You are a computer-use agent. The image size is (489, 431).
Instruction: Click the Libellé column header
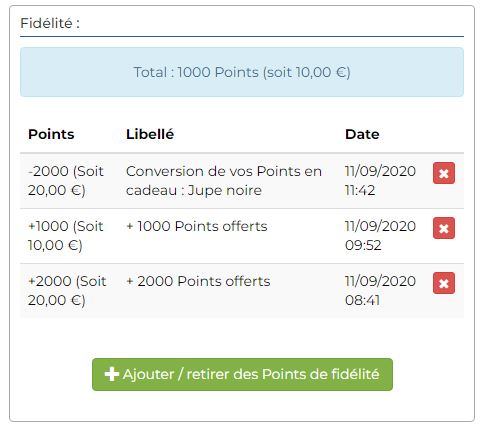click(150, 134)
